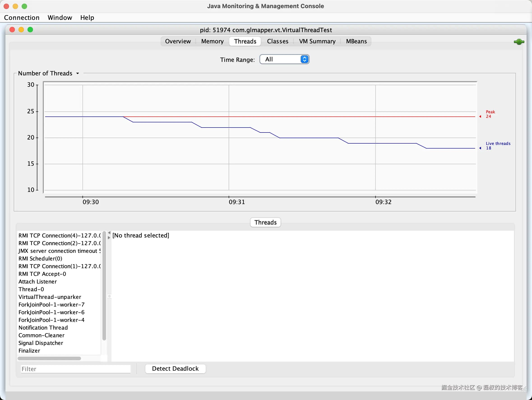This screenshot has width=532, height=400.
Task: Switch to the MBeans tab
Action: coord(356,41)
